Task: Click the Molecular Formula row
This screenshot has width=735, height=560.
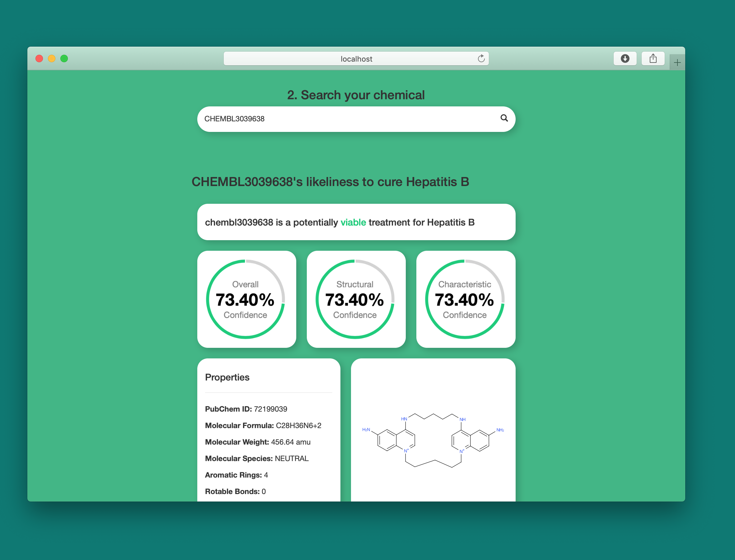Action: (x=263, y=425)
